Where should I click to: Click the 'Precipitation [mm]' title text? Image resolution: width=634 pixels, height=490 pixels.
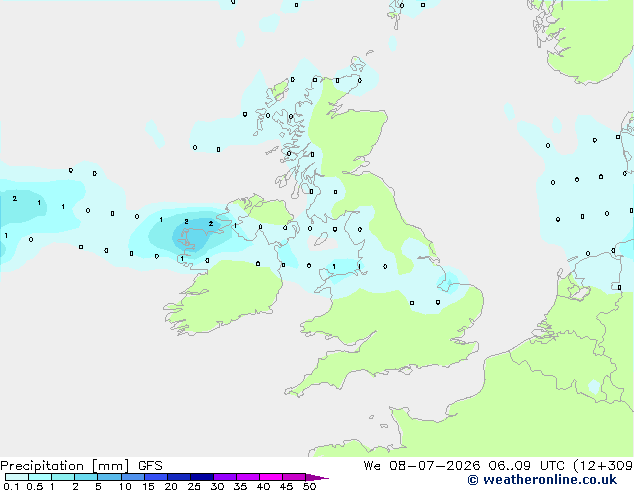[x=65, y=466]
